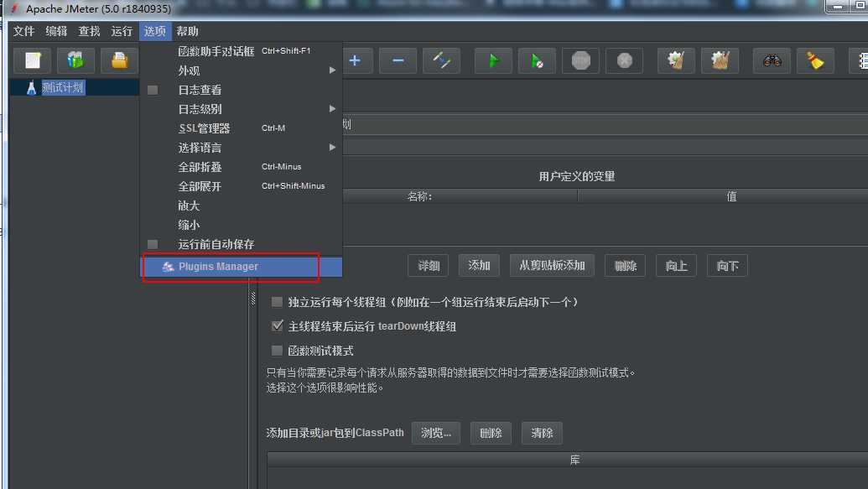This screenshot has height=489, width=868.
Task: Click the New test plan toolbar icon
Action: (x=33, y=60)
